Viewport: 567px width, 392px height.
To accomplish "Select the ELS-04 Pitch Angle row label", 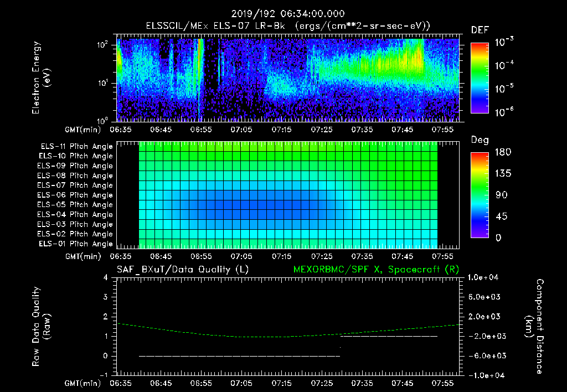I will (75, 214).
